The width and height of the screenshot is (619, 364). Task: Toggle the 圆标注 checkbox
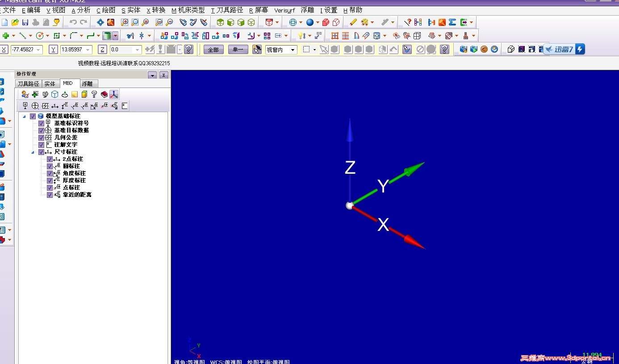(50, 166)
